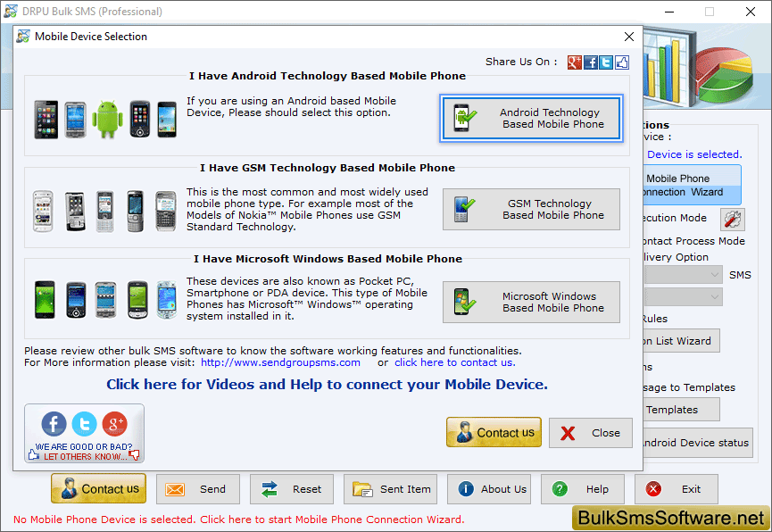This screenshot has width=772, height=532.
Task: Click the Exit button in bottom toolbar
Action: point(676,489)
